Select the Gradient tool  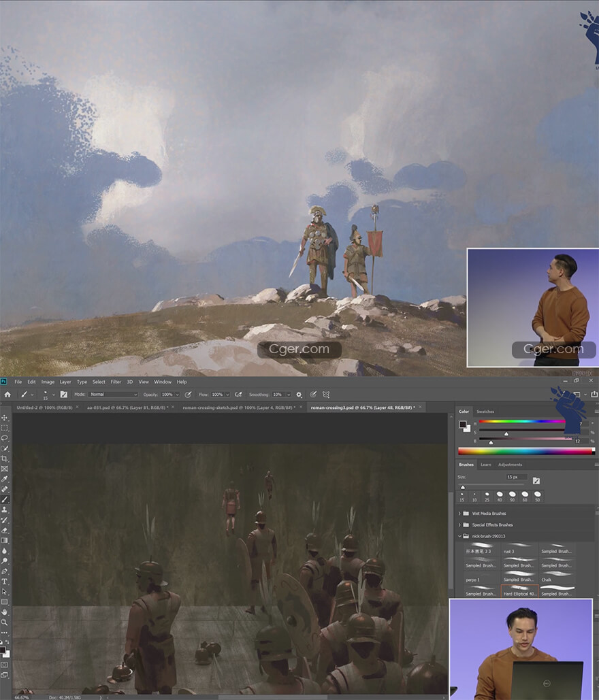coord(5,540)
